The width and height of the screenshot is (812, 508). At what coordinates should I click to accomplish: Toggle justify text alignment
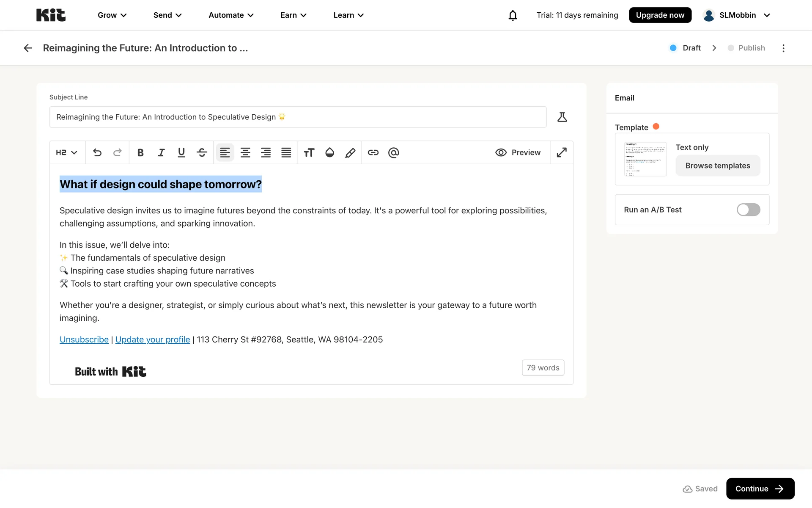(286, 152)
